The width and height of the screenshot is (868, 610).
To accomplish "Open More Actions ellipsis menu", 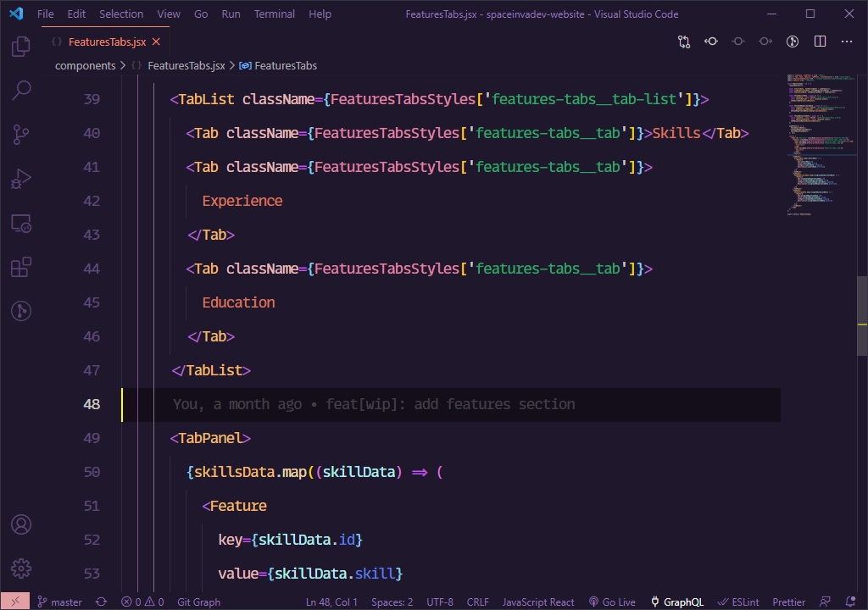I will [847, 42].
